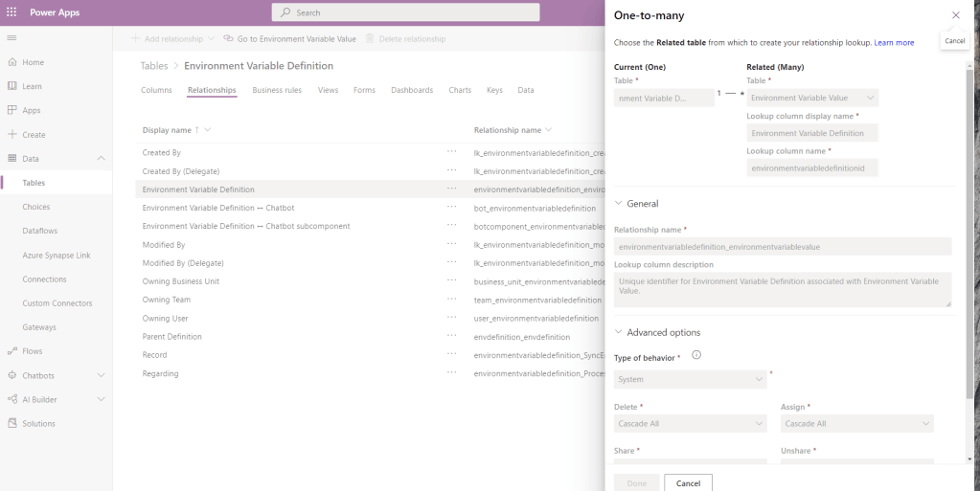
Task: Open the app launcher waffle icon
Action: click(x=11, y=12)
